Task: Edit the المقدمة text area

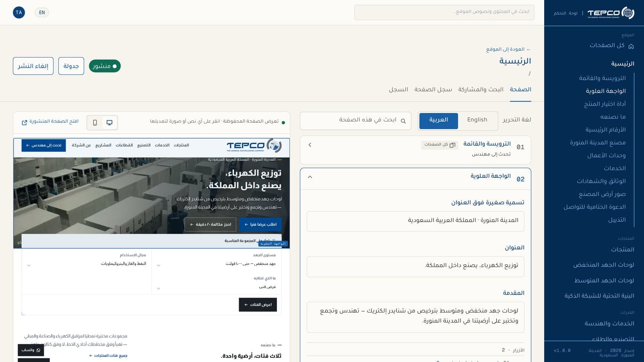Action: coord(415,317)
